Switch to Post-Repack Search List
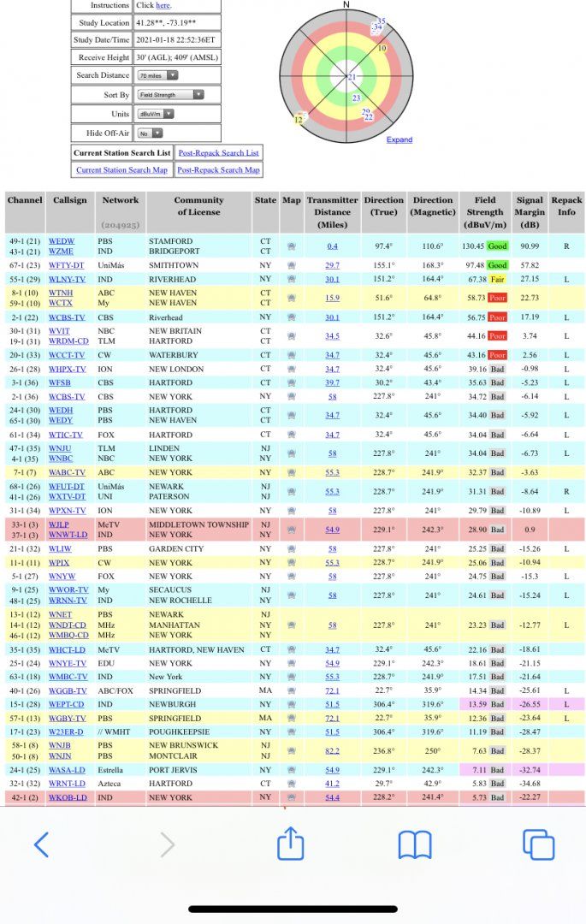Screen dimensions: 586x924 (x=218, y=152)
